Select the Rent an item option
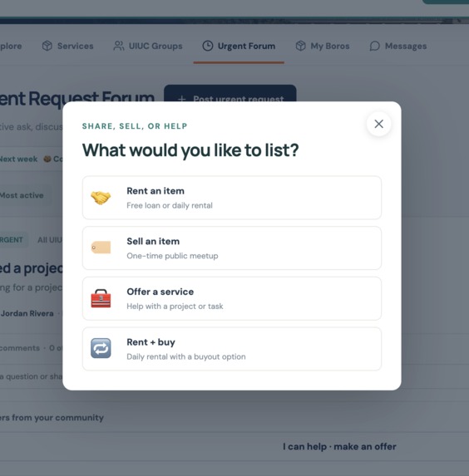This screenshot has width=469, height=476. [x=232, y=198]
